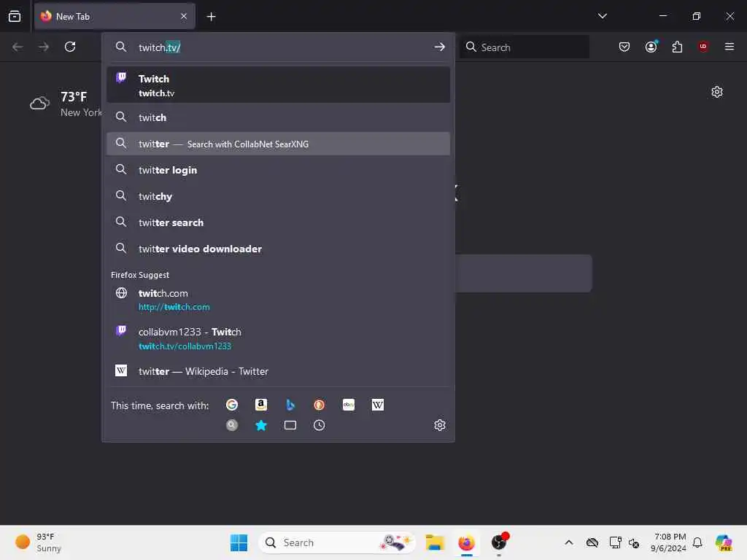Open collabvm1233 - Twitch history result
Image resolution: width=747 pixels, height=560 pixels.
tap(278, 338)
